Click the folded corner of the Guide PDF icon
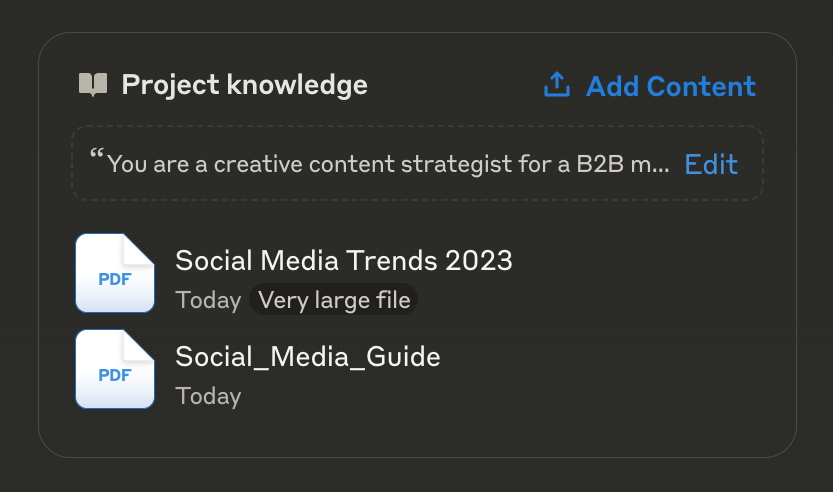Image resolution: width=833 pixels, height=492 pixels. coord(137,346)
